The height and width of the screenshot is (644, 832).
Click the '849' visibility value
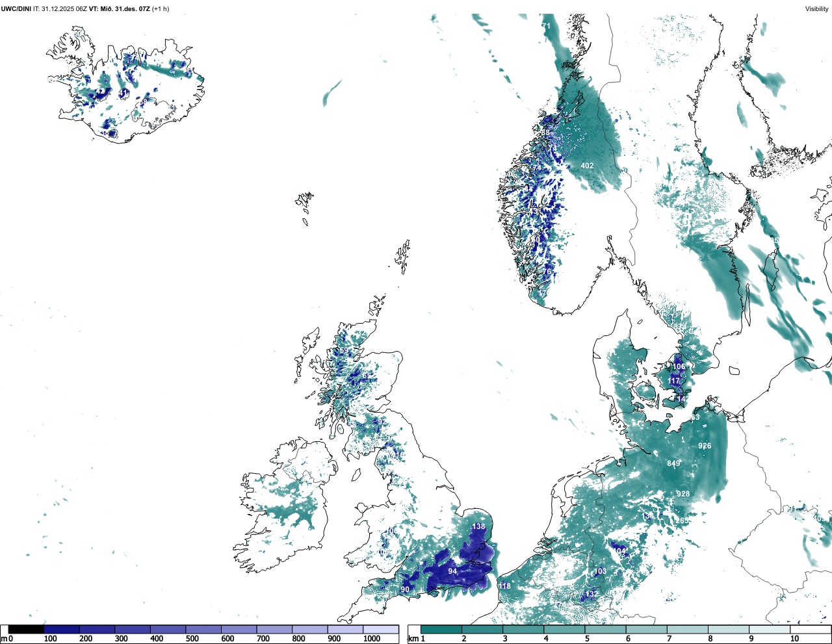[673, 463]
